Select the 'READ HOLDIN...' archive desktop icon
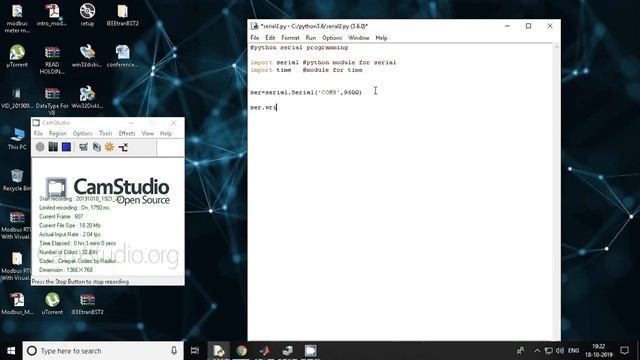 (x=52, y=60)
